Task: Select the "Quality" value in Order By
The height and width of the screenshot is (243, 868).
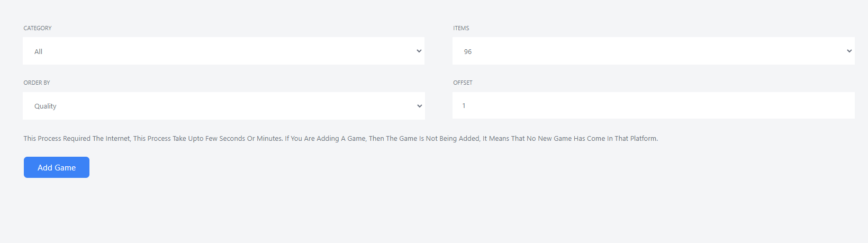Action: 46,106
